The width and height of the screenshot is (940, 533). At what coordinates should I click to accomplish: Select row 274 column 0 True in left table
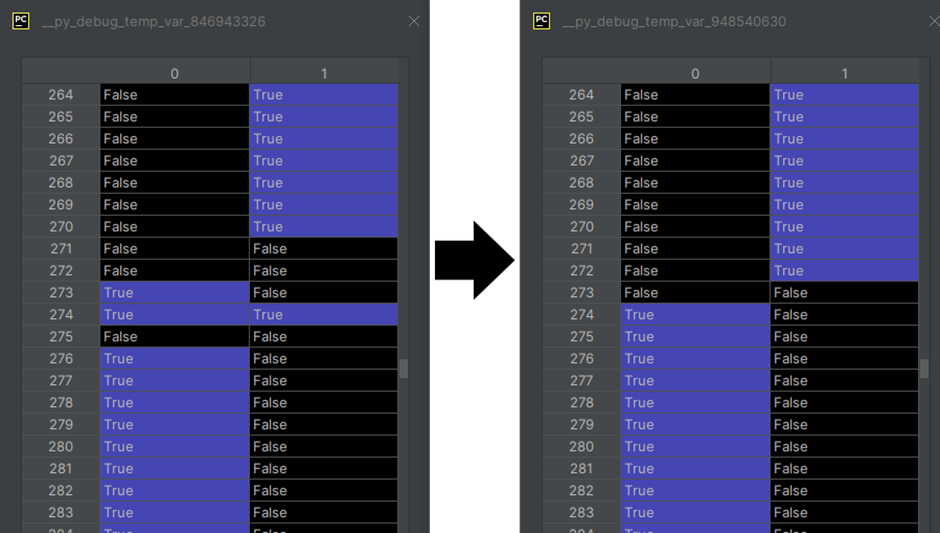(x=174, y=315)
